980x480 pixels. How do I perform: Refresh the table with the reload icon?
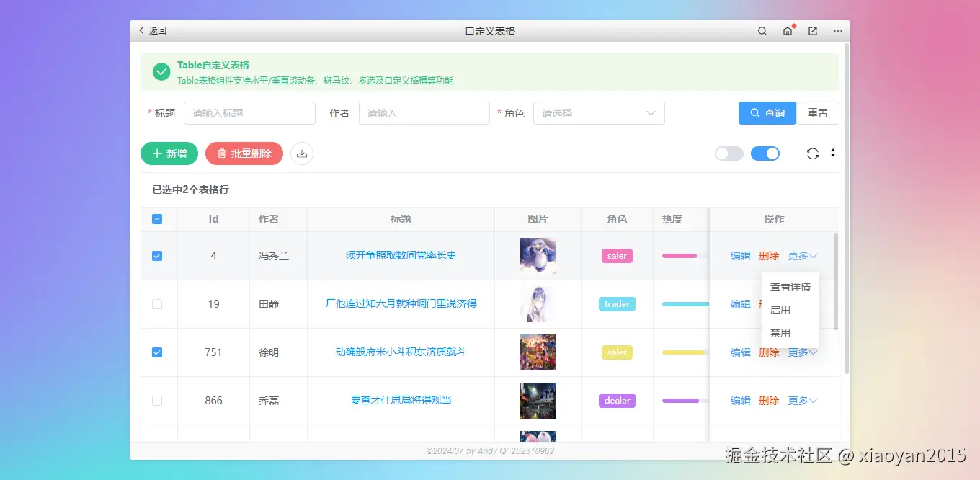point(814,153)
